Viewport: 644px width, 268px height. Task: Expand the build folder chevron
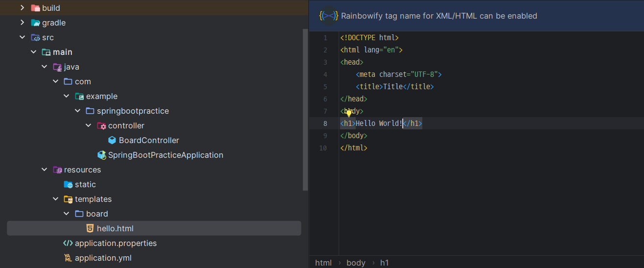22,8
